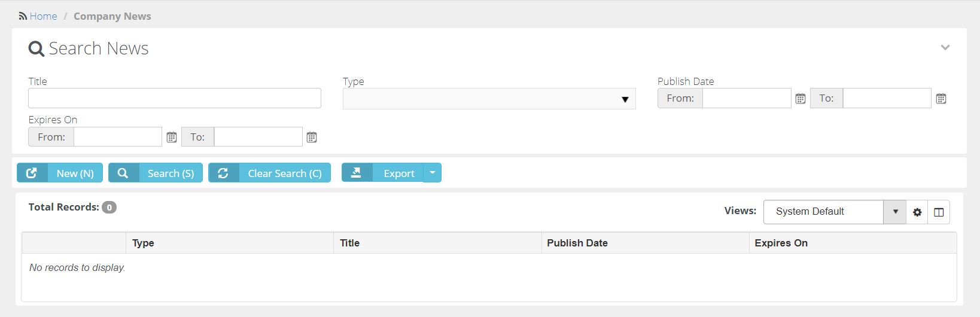This screenshot has width=980, height=317.
Task: Click the magnifier icon beside Search News
Action: click(x=36, y=49)
